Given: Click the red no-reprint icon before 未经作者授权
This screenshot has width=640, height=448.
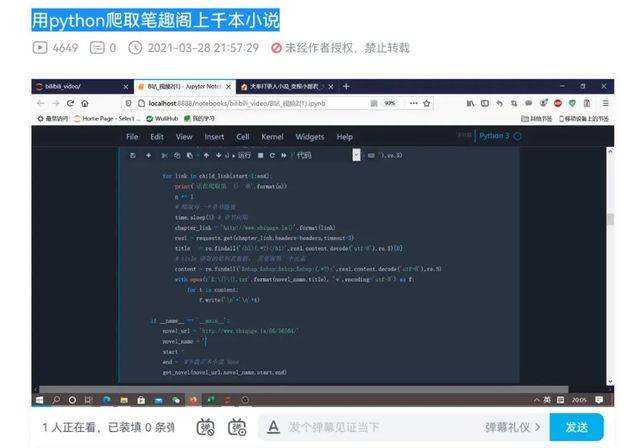Looking at the screenshot, I should tap(276, 48).
